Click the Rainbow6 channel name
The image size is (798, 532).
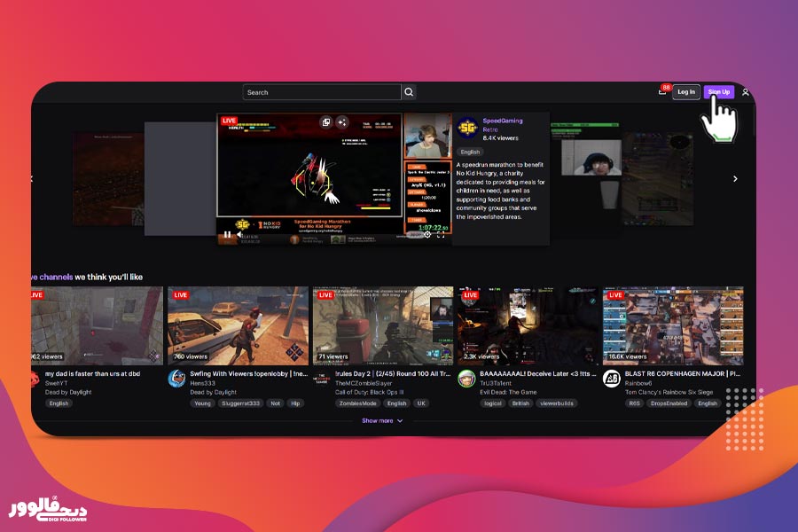point(638,383)
